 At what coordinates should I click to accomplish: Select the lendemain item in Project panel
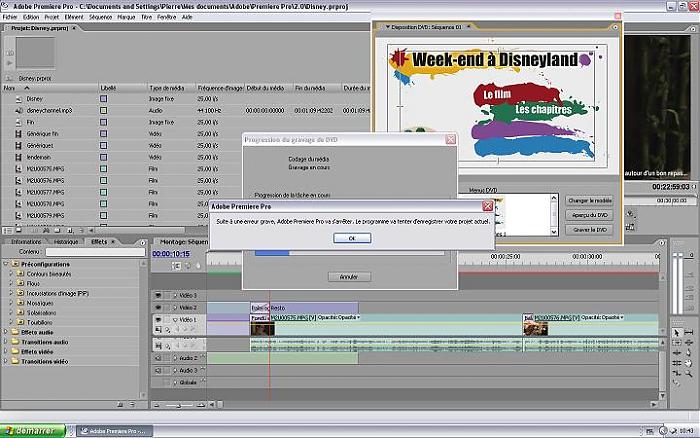click(38, 157)
